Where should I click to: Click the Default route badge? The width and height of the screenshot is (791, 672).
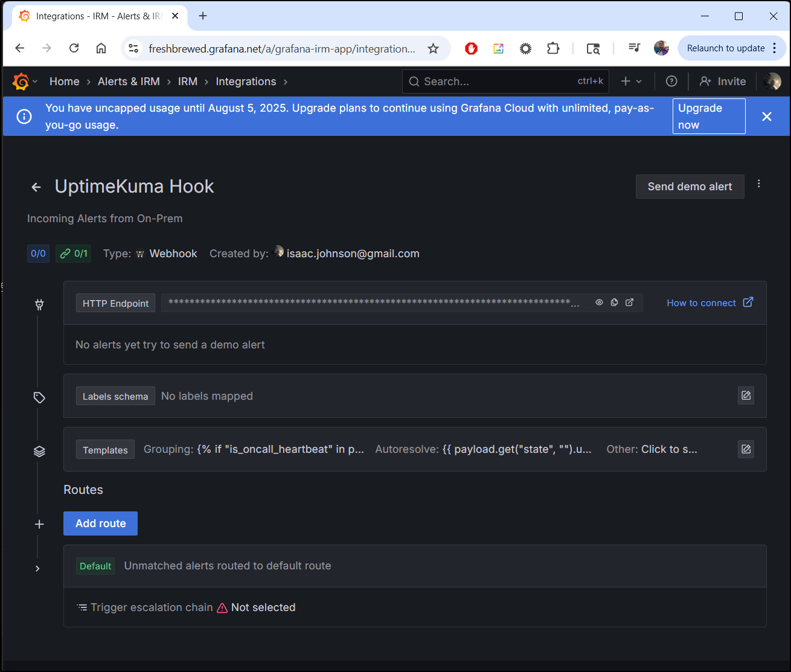tap(95, 566)
